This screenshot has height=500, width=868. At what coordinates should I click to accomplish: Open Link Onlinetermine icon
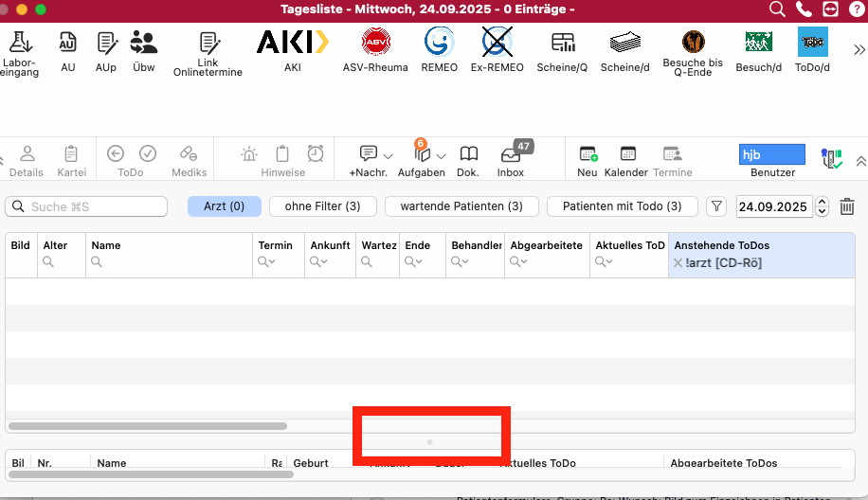[x=208, y=43]
